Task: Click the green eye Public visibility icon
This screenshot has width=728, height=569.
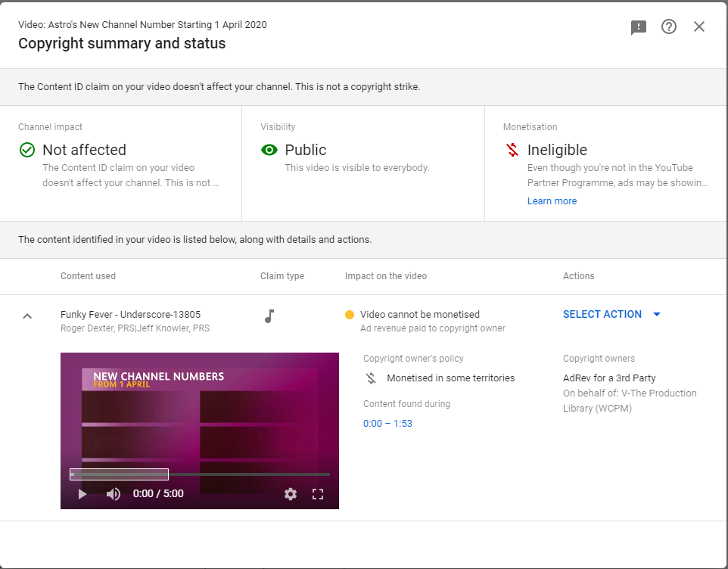Action: pos(269,150)
